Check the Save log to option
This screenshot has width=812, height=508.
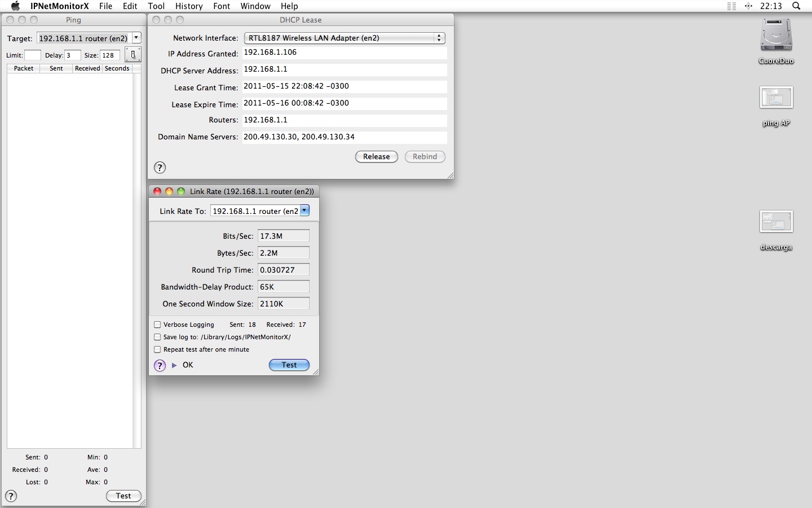(157, 337)
